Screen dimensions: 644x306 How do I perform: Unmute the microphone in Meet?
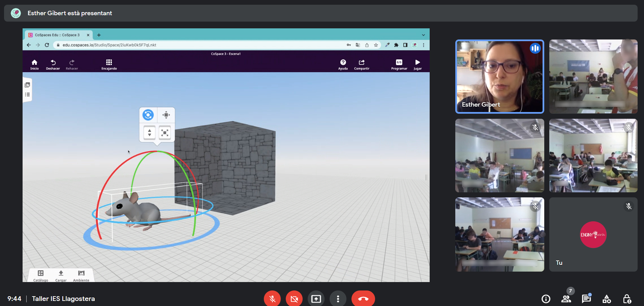tap(272, 299)
